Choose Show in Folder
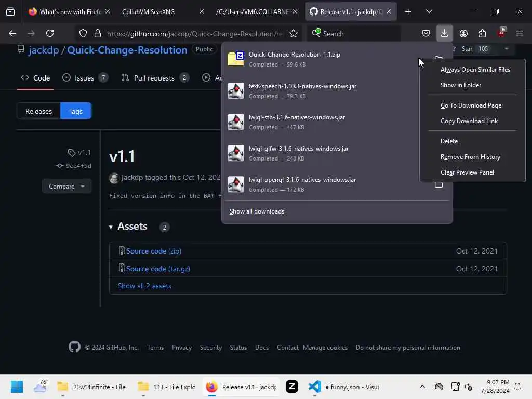Viewport: 532px width, 399px height. pos(472,85)
